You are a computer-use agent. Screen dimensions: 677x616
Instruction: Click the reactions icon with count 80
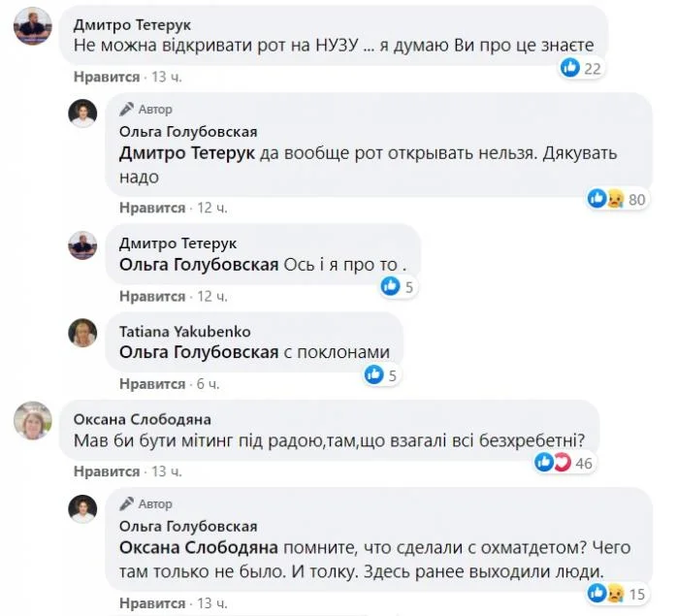(605, 199)
